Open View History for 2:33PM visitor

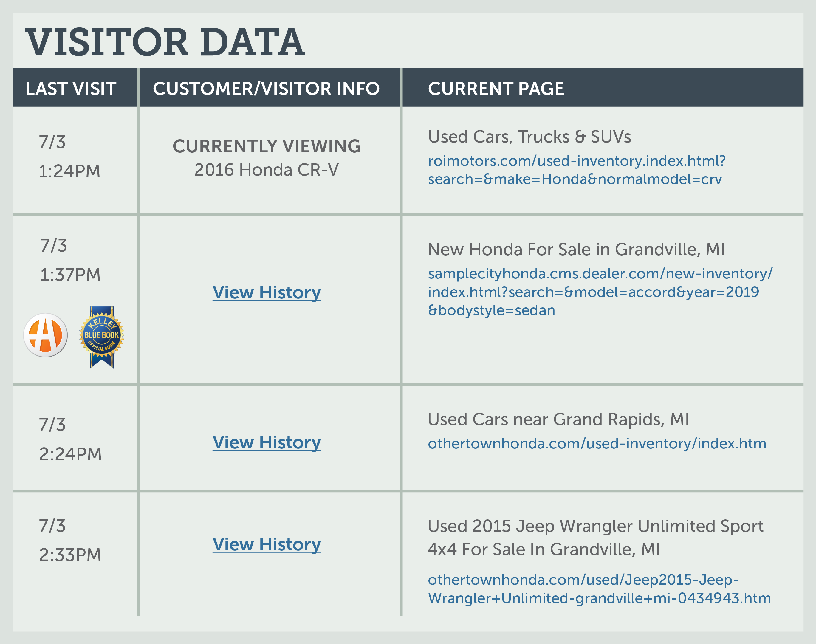pos(267,544)
